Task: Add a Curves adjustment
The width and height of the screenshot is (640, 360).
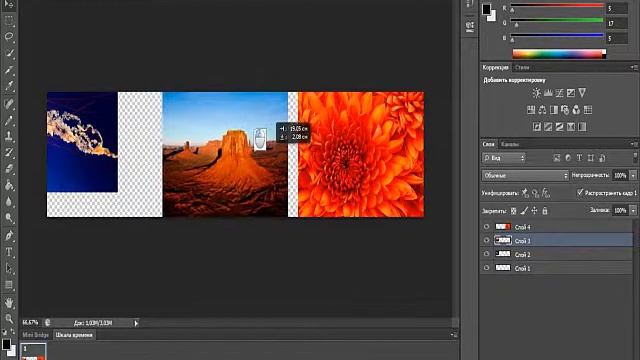Action: click(559, 93)
